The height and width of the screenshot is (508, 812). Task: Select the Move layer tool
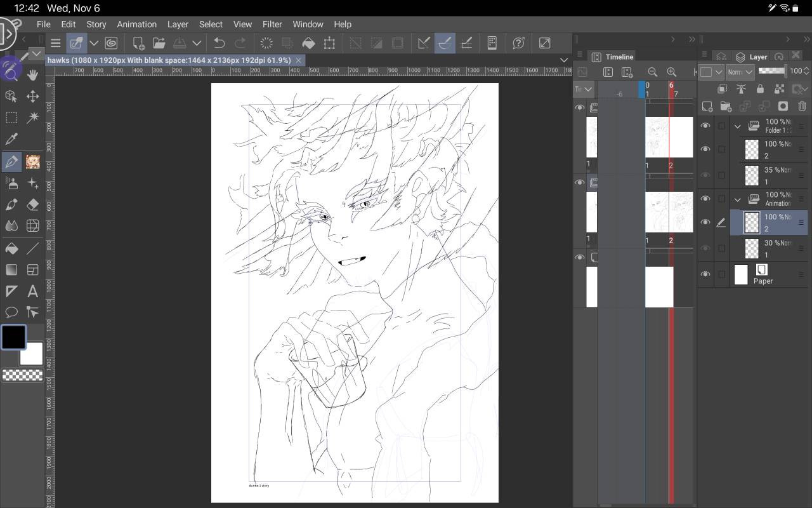click(32, 97)
